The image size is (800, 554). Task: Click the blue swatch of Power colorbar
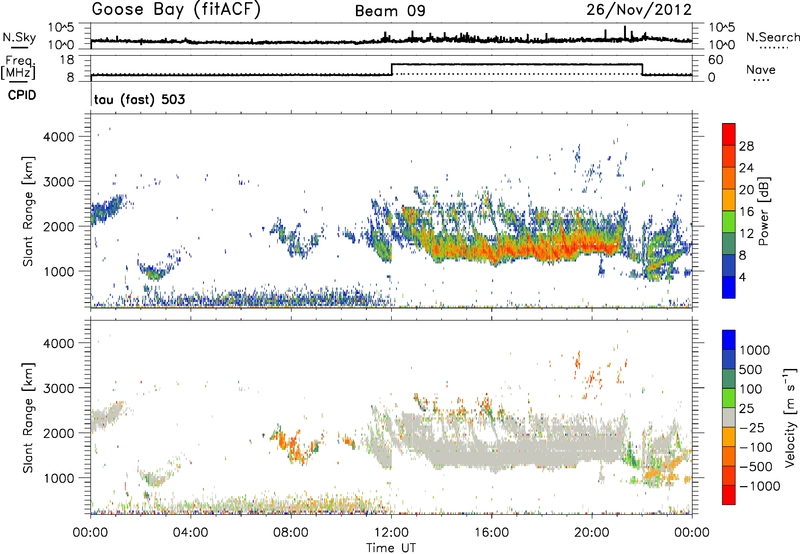click(729, 287)
